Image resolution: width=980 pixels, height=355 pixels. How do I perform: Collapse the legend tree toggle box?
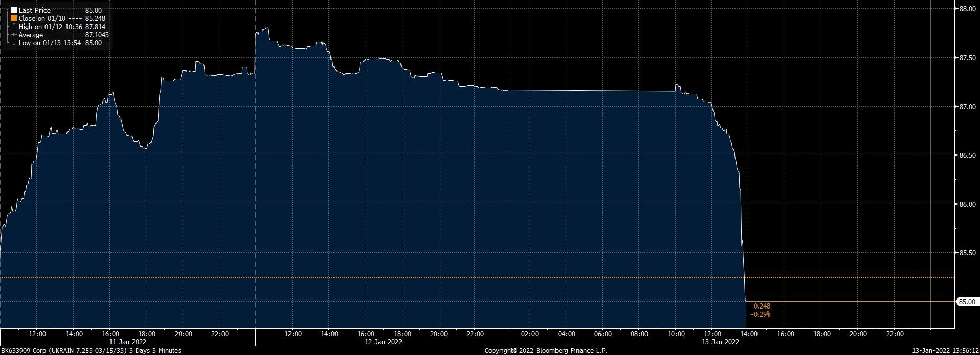coord(7,10)
